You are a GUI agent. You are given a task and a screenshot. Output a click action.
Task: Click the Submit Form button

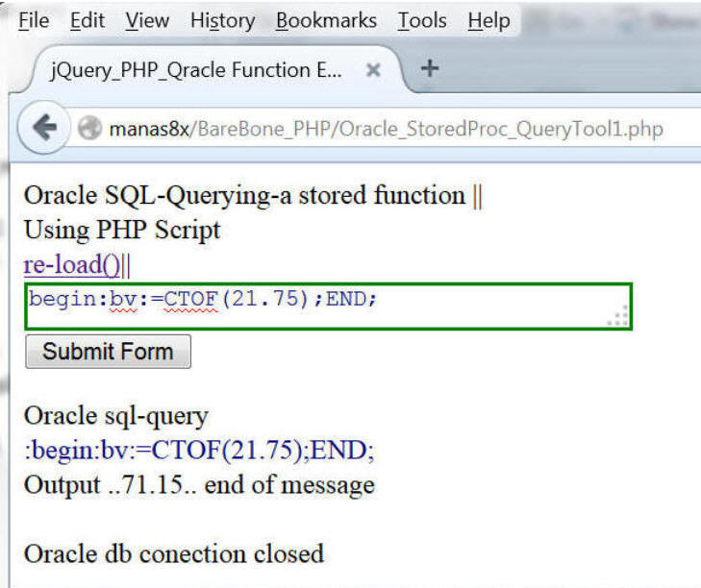pos(109,352)
